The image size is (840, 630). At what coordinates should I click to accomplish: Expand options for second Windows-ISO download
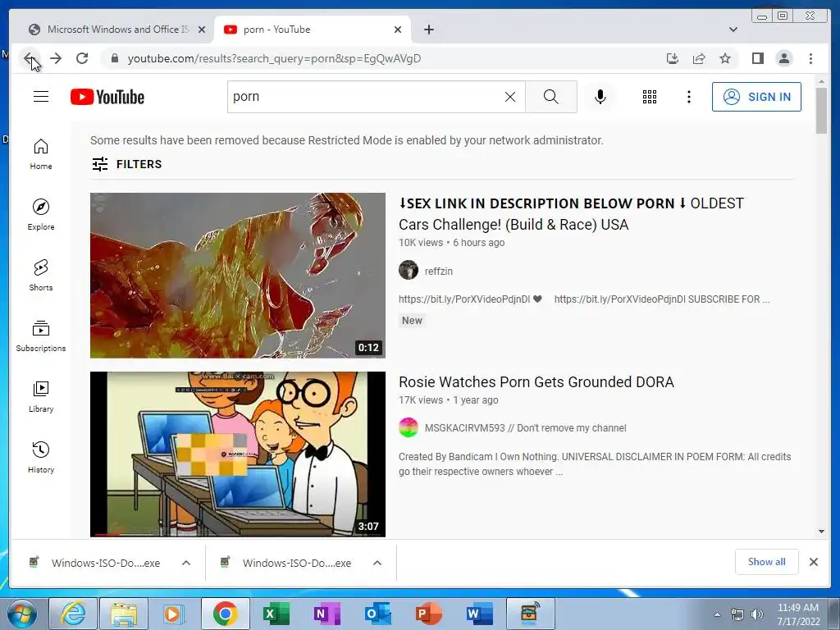(377, 563)
